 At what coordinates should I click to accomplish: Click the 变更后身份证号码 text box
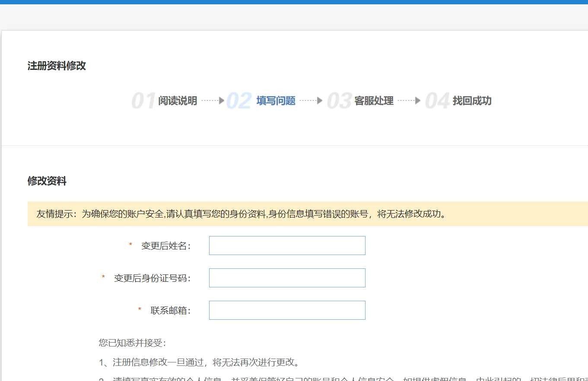pos(286,277)
